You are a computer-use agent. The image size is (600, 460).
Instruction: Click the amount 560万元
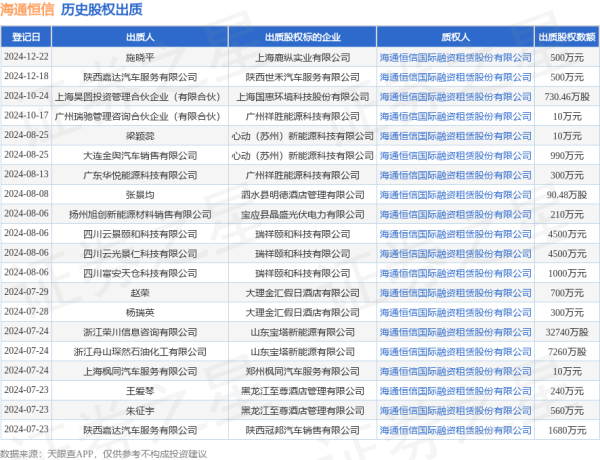(567, 411)
